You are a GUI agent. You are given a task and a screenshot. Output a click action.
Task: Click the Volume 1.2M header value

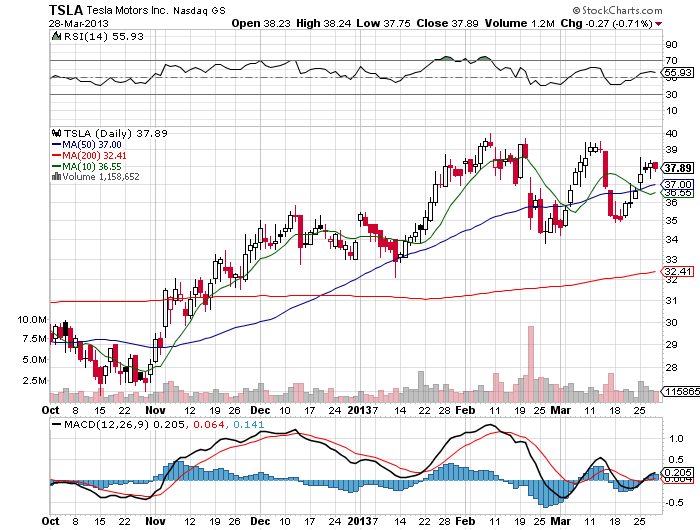pos(520,23)
